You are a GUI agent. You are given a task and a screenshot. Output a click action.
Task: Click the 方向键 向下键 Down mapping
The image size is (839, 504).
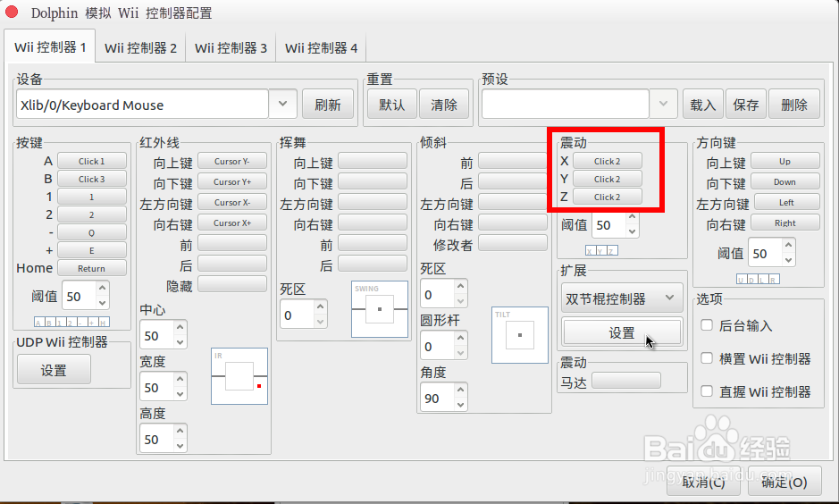coord(785,181)
